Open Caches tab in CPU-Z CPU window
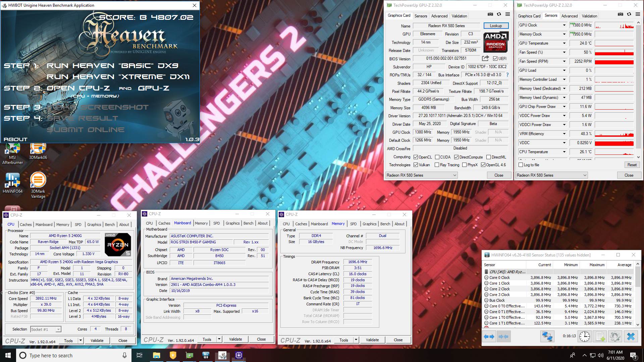 25,225
